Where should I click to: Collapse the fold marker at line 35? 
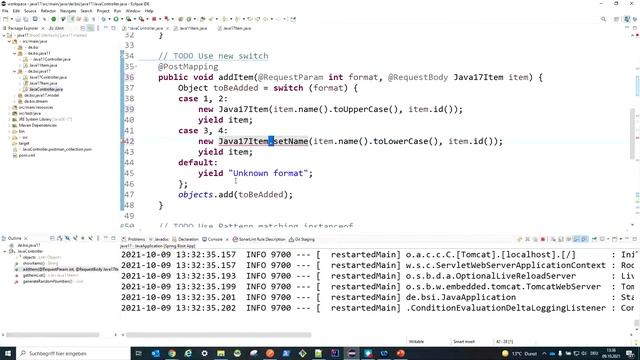coord(136,67)
